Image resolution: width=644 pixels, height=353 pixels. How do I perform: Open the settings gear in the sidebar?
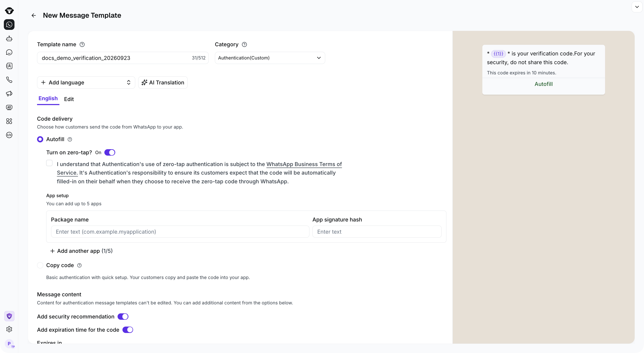pyautogui.click(x=9, y=329)
